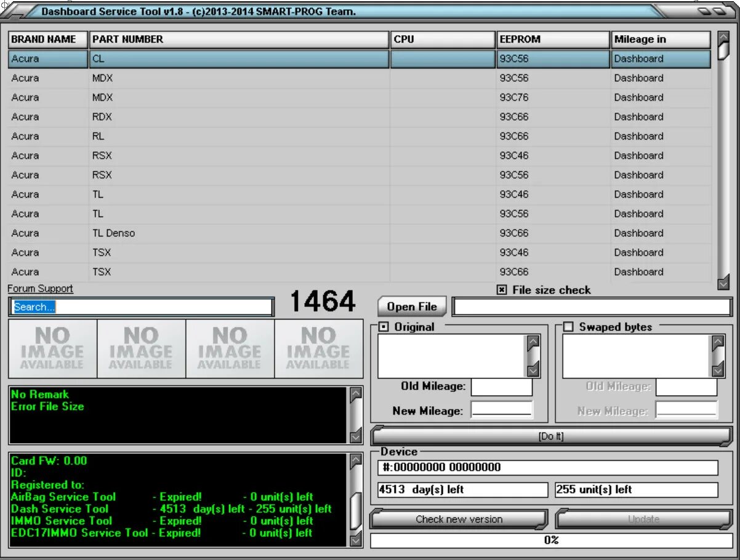Click scroll down arrow in Original box
740x560 pixels.
coord(533,369)
